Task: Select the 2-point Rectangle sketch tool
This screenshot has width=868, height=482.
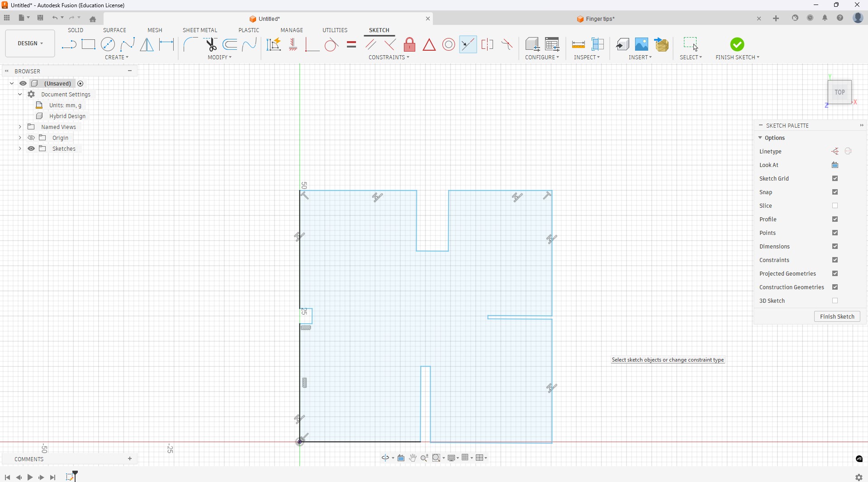Action: [x=88, y=44]
